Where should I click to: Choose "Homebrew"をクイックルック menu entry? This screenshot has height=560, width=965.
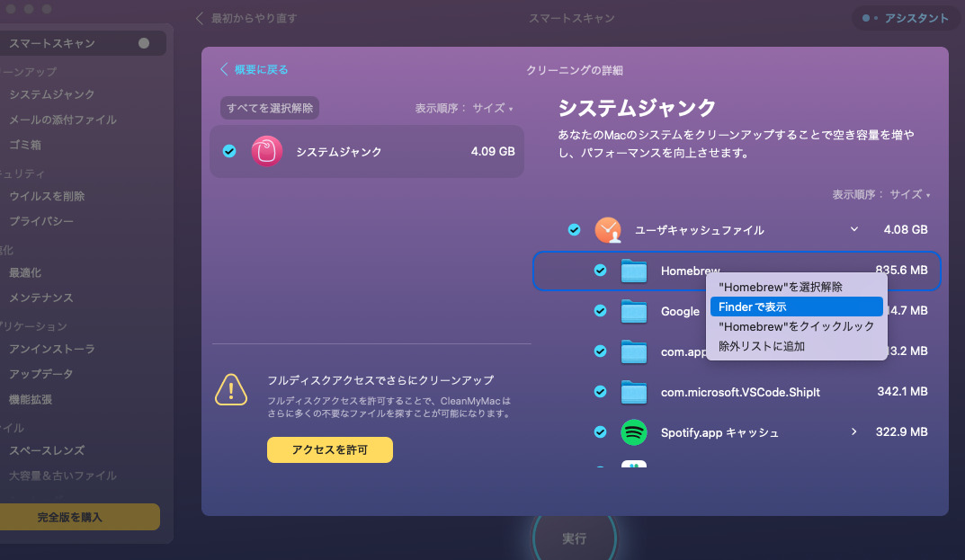[x=796, y=326]
